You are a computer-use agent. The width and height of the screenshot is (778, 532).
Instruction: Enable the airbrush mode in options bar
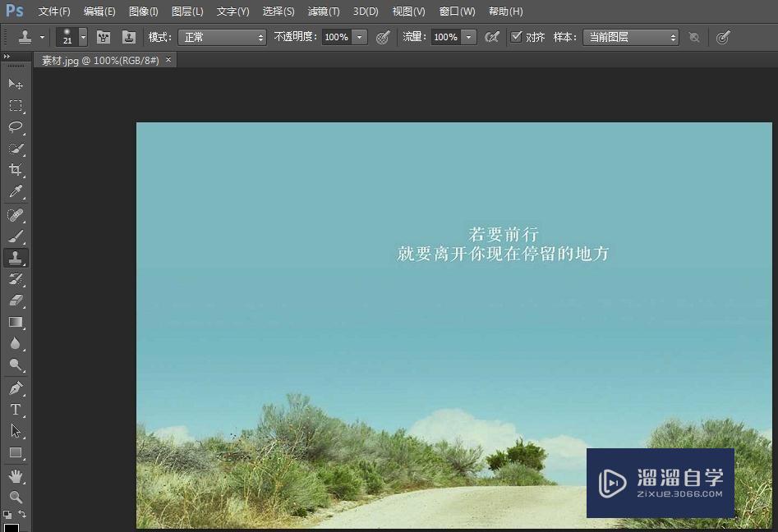pos(492,37)
